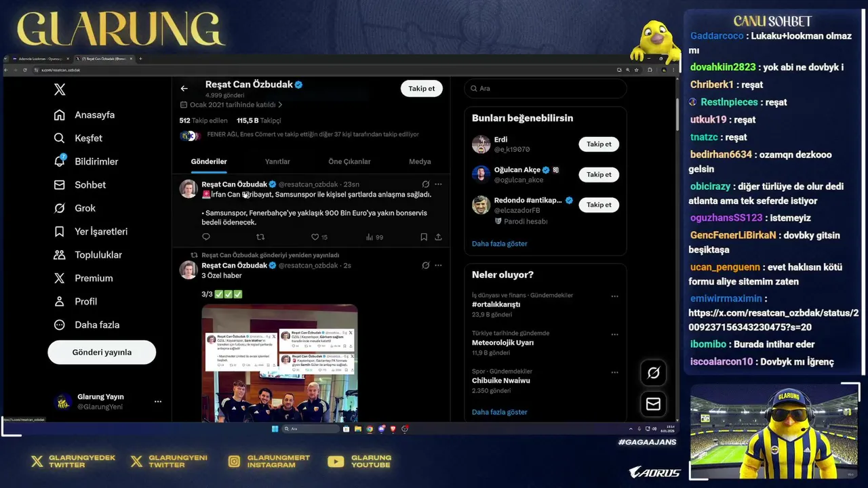Open Sohbet messages
The width and height of the screenshot is (868, 488).
point(79,185)
